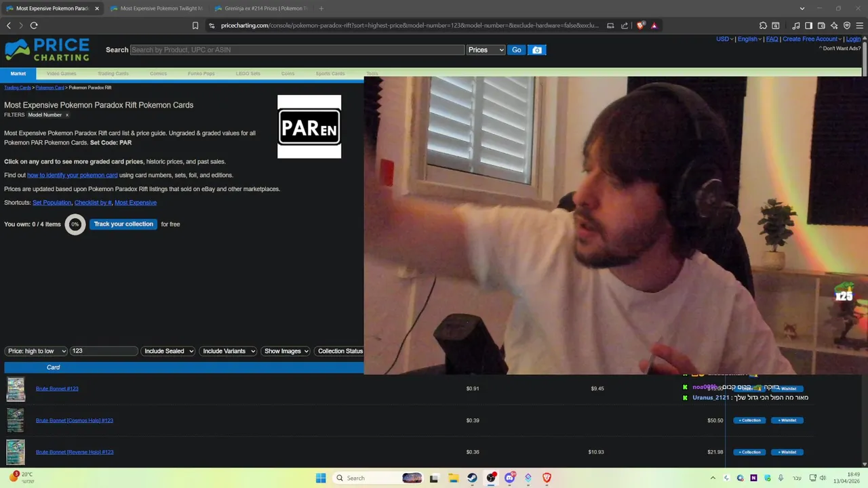
Task: Open OBS Studio from the taskbar
Action: pos(491,478)
